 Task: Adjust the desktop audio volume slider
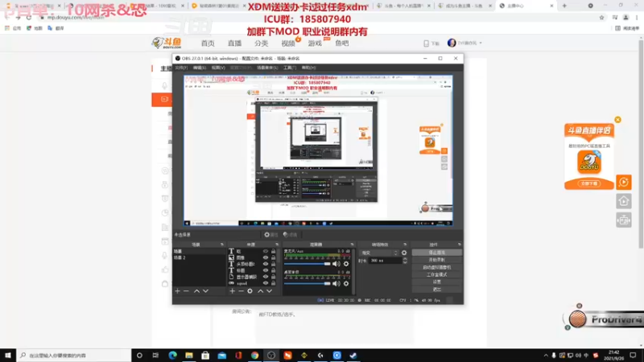click(x=308, y=284)
